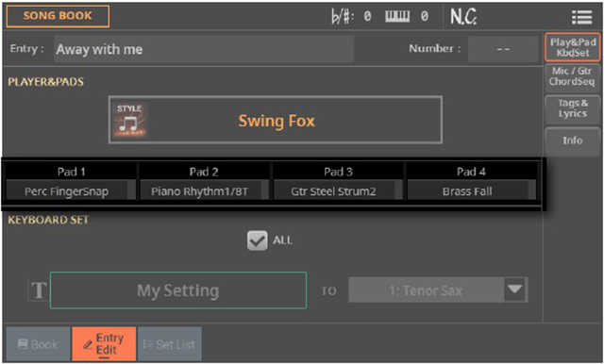Viewport: 604px width, 364px height.
Task: Open the Pad 1 Perc FingerSnap selector
Action: tap(71, 191)
